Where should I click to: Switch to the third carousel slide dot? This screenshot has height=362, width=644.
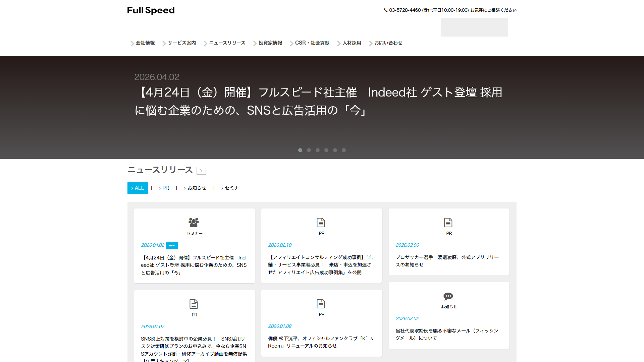[x=318, y=150]
